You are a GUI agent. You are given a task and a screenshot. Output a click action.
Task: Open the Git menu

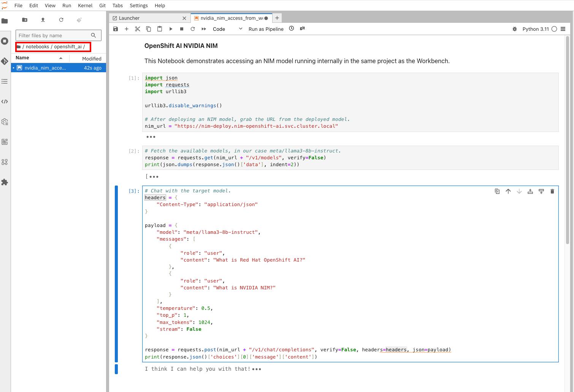coord(102,5)
